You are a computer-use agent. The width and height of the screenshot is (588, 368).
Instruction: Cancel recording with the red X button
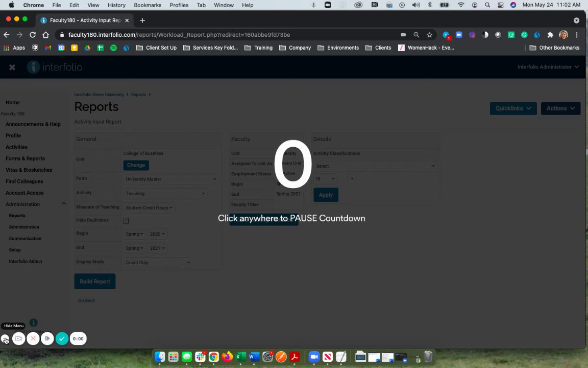(x=33, y=339)
